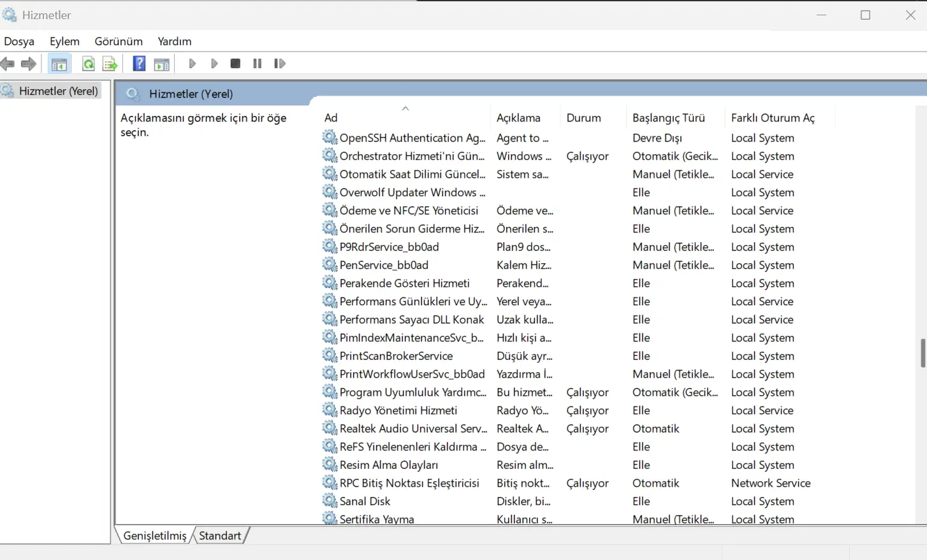The height and width of the screenshot is (560, 927).
Task: Click the vertical scrollbar thumb of the services list
Action: point(923,354)
